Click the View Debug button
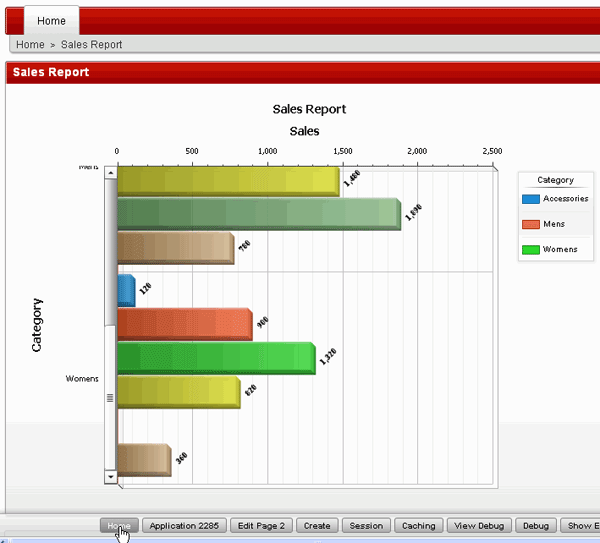This screenshot has height=543, width=600. (479, 526)
